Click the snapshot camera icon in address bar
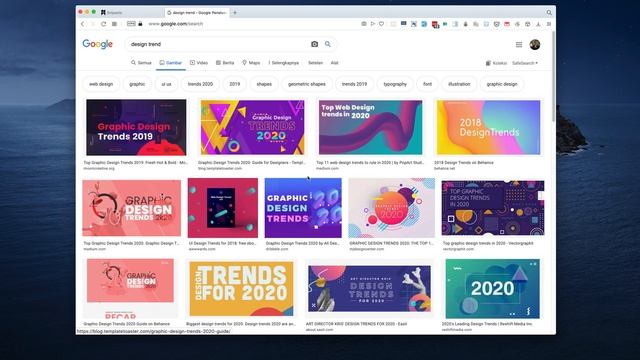The height and width of the screenshot is (360, 640). 364,24
